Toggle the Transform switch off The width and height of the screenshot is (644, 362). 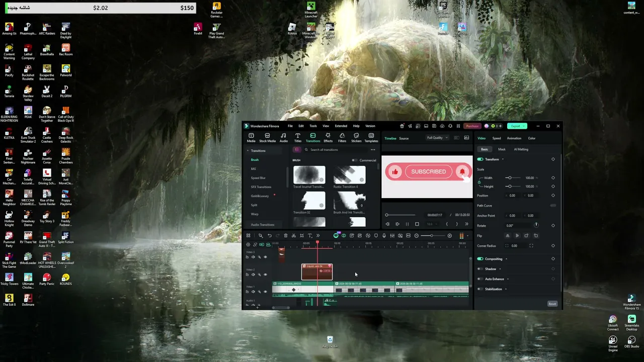(480, 159)
